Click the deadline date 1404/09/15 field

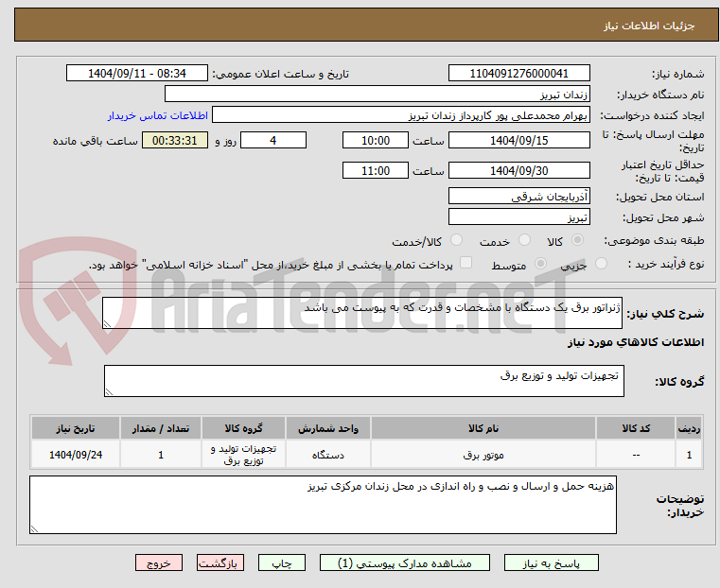pos(518,140)
